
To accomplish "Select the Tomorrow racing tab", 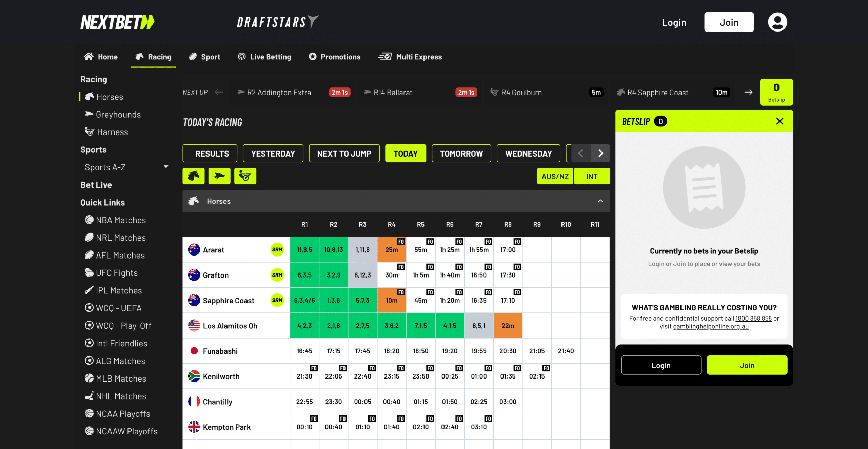I will tap(461, 154).
